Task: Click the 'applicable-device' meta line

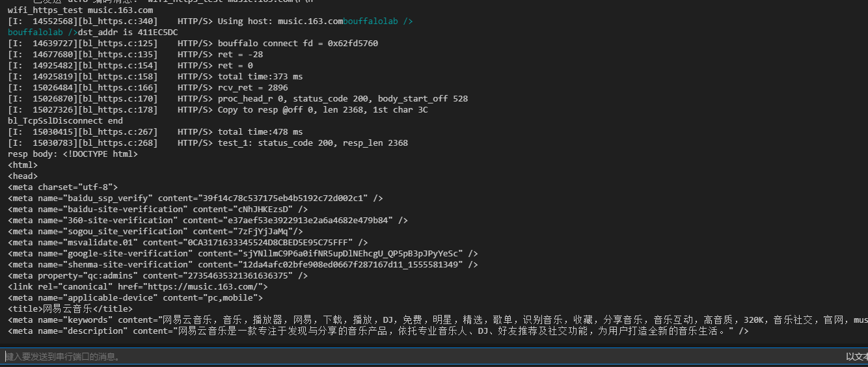Action: [x=135, y=298]
